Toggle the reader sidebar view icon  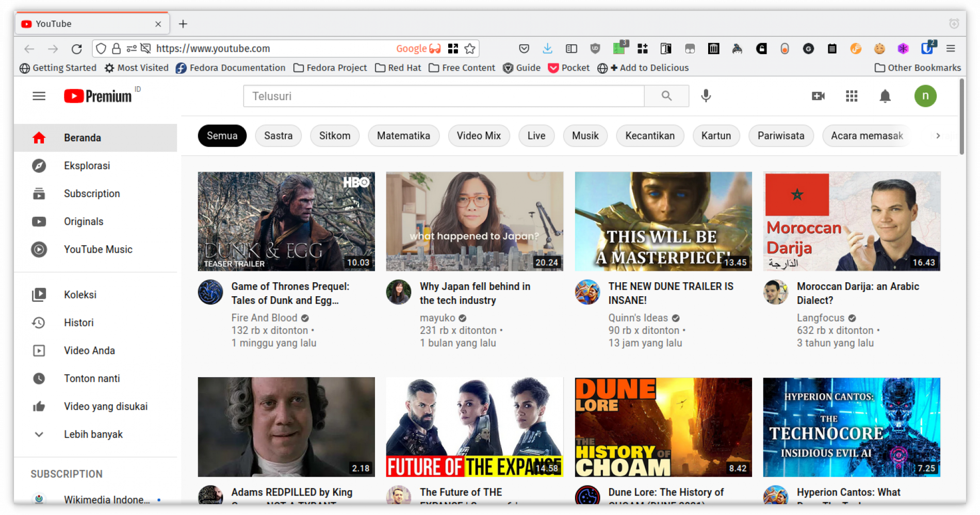click(571, 49)
